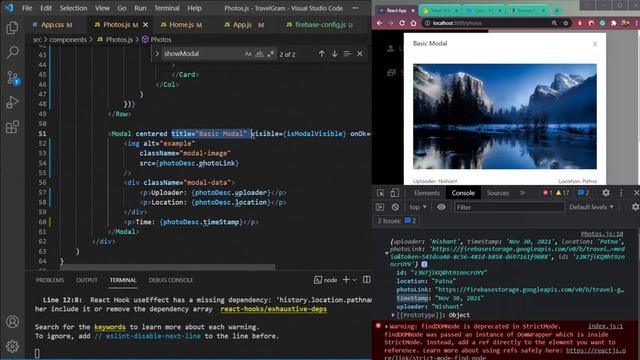Image resolution: width=640 pixels, height=360 pixels.
Task: Switch to the OUTPUT panel tab
Action: pos(87,280)
